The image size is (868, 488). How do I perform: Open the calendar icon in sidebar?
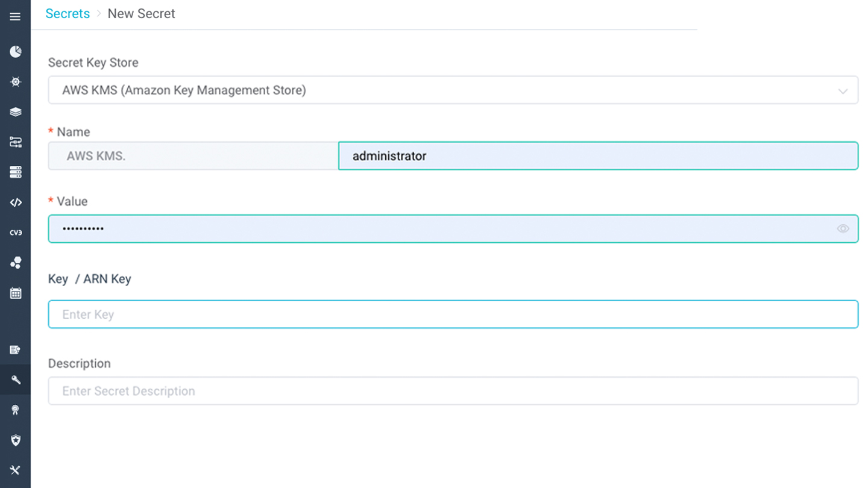pos(15,293)
